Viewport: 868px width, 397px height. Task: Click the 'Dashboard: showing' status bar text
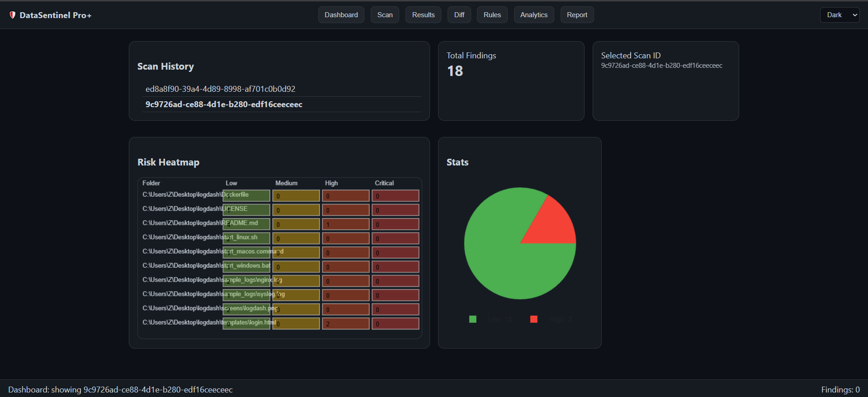[120, 390]
